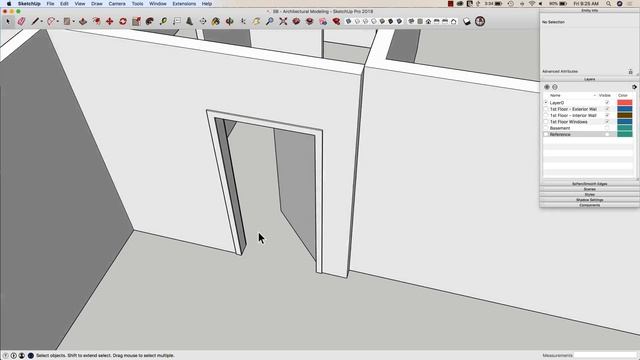
Task: Set 1st Floor Windows as active layer
Action: [x=546, y=122]
